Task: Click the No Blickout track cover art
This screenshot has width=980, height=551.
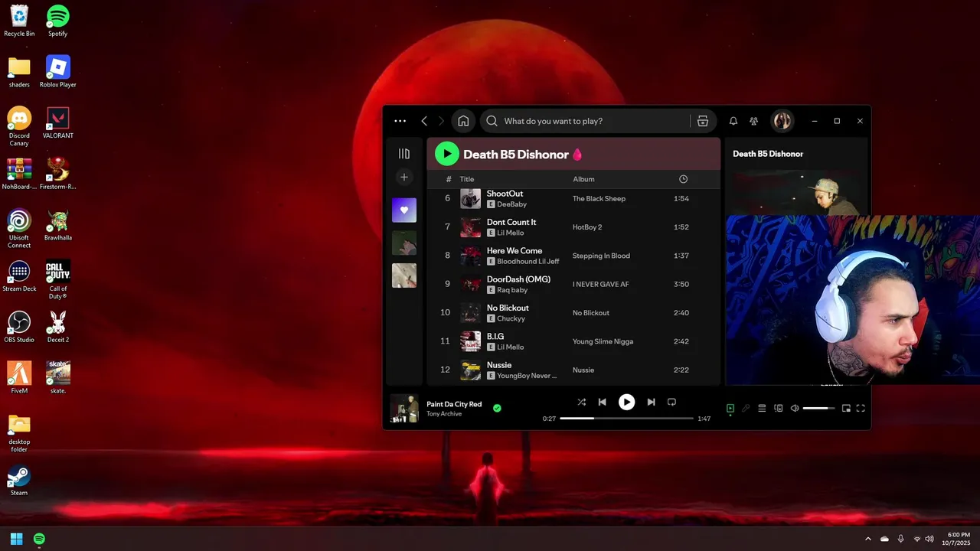Action: coord(470,313)
